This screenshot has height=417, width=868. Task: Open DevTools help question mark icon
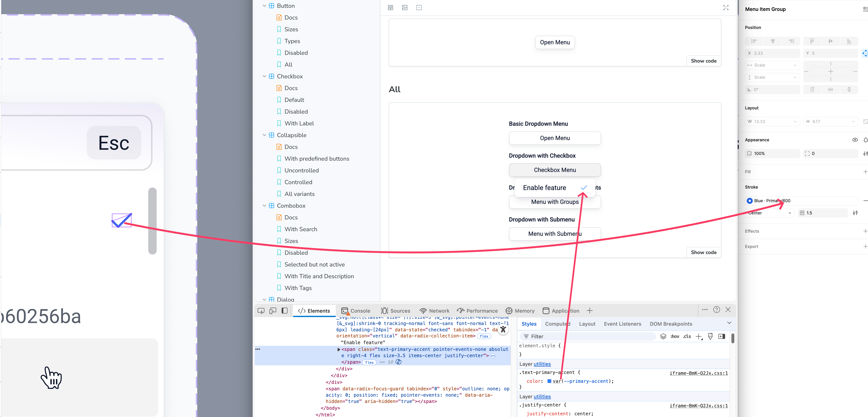[x=717, y=310]
